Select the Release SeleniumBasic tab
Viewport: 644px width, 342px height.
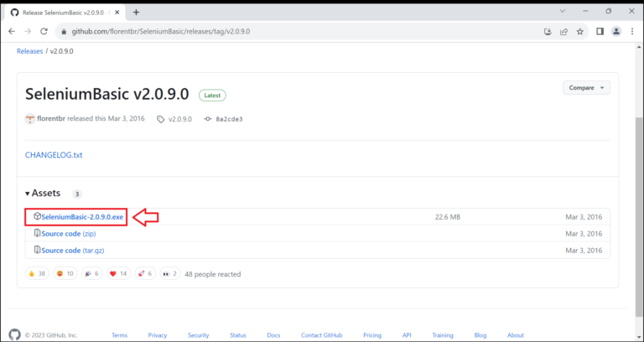pyautogui.click(x=67, y=12)
